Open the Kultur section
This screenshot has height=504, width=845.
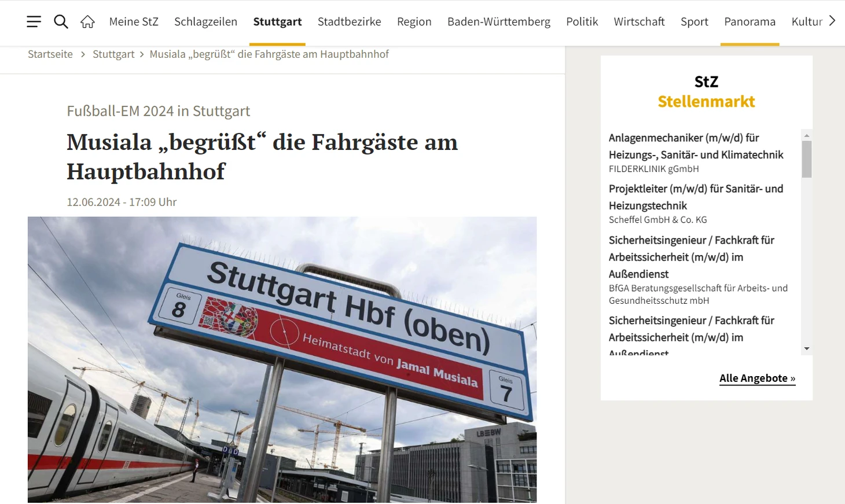pos(807,22)
